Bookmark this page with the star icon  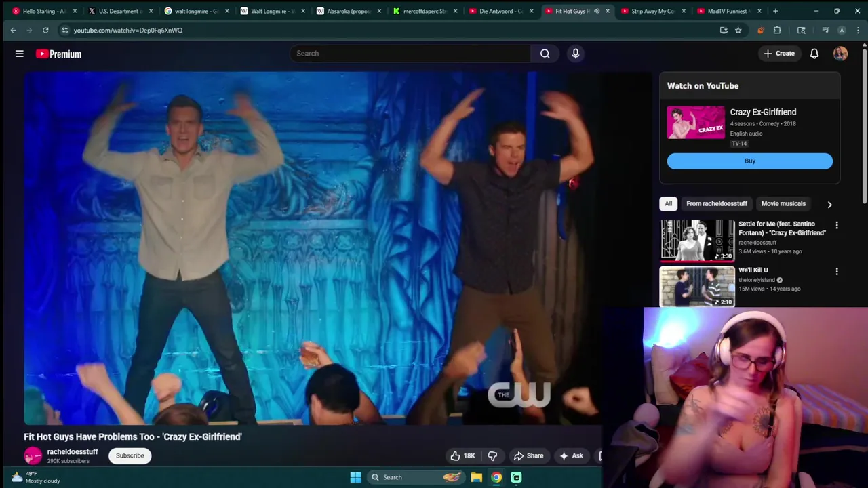pos(738,30)
